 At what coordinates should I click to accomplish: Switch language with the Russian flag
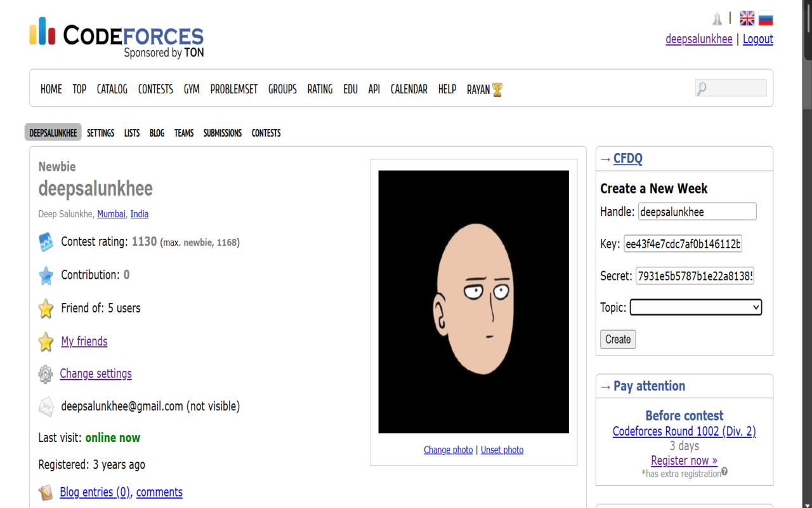pyautogui.click(x=766, y=18)
